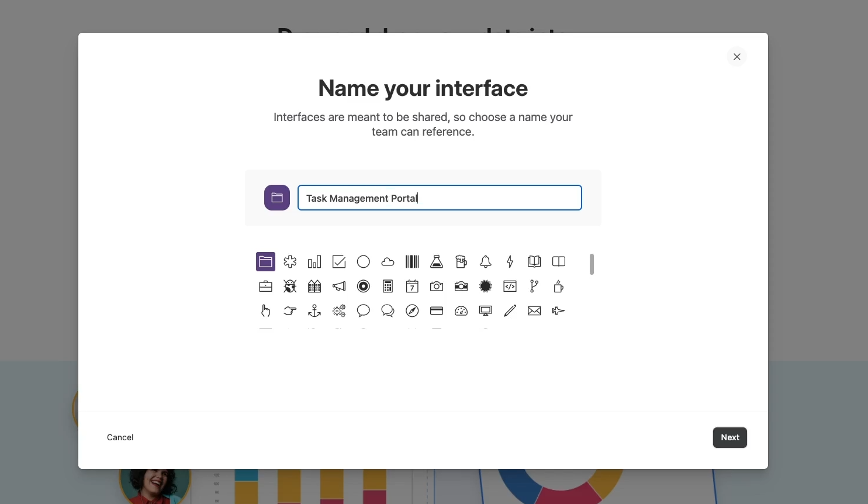Close the Name your interface dialog

pyautogui.click(x=737, y=57)
